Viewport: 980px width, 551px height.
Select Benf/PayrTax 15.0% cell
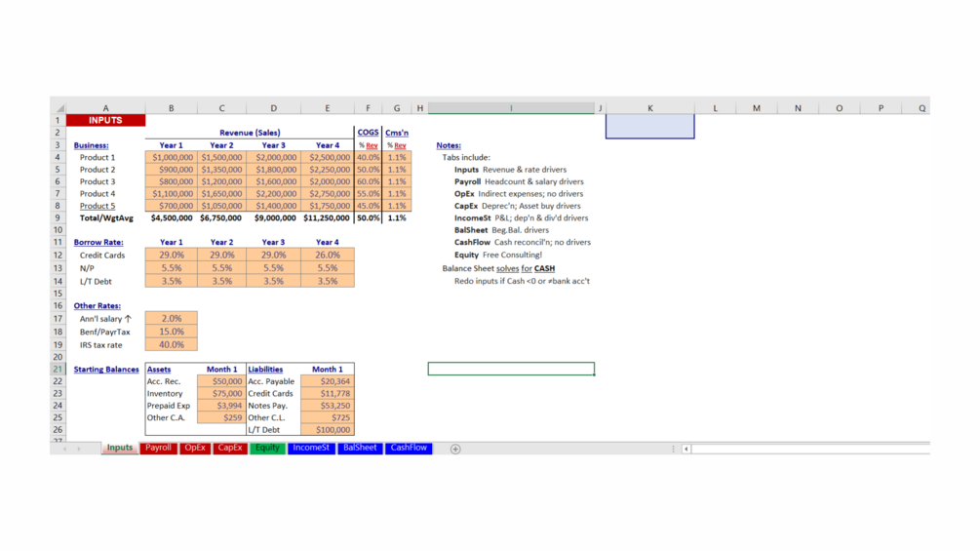[x=172, y=332]
